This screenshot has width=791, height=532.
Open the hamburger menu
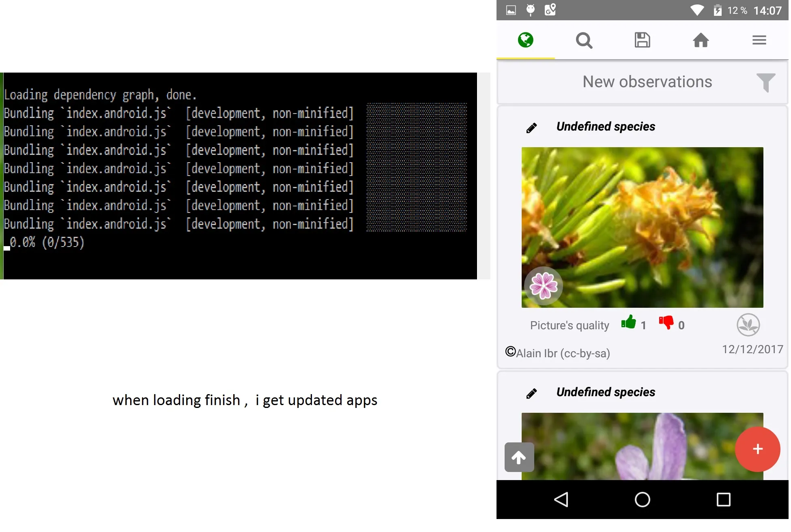(x=759, y=40)
